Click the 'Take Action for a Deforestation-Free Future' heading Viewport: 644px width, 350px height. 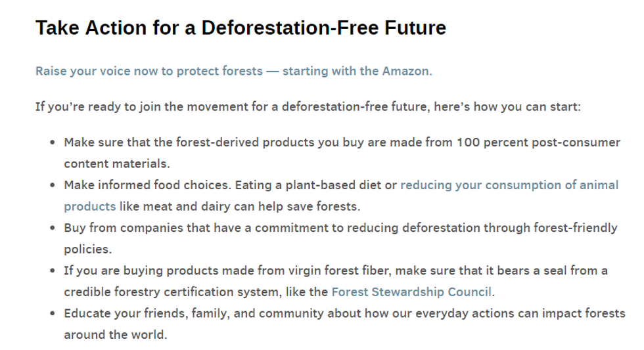(241, 28)
